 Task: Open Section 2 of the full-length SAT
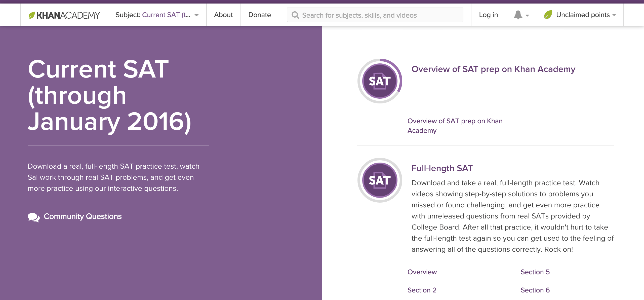pyautogui.click(x=422, y=290)
